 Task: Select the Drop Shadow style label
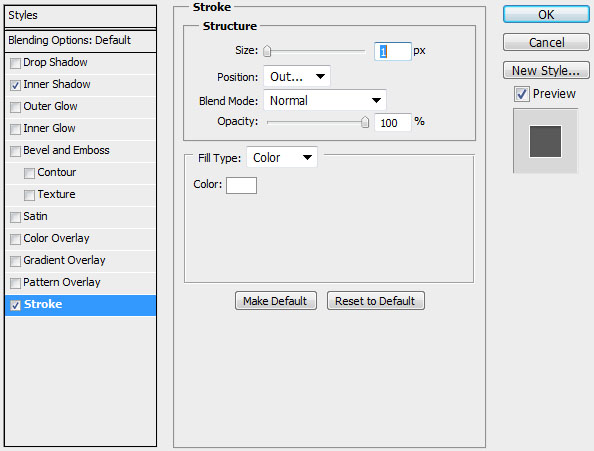tap(55, 62)
